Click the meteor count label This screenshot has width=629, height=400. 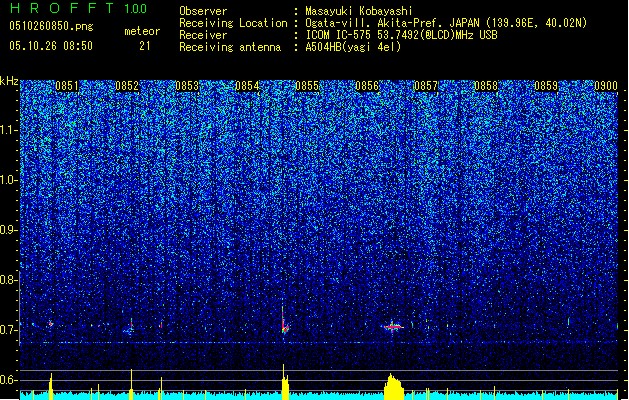pyautogui.click(x=142, y=31)
